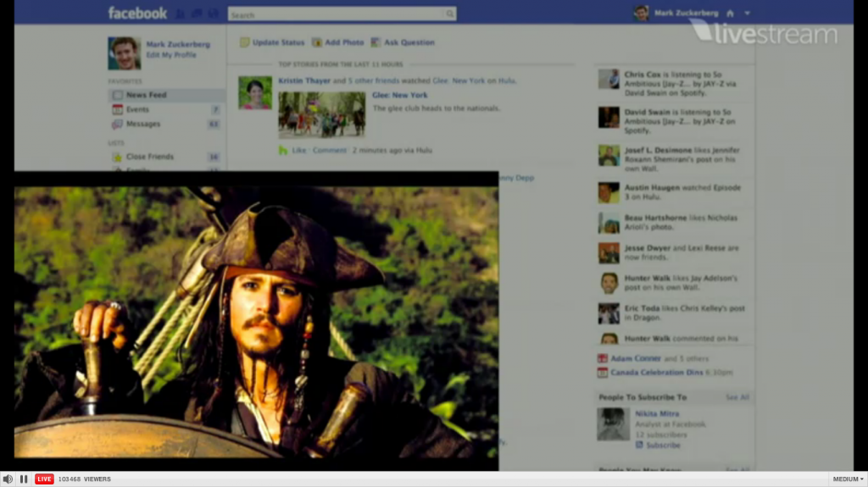Image resolution: width=868 pixels, height=487 pixels.
Task: Open Beau Hartshorne ticker story
Action: tap(674, 223)
